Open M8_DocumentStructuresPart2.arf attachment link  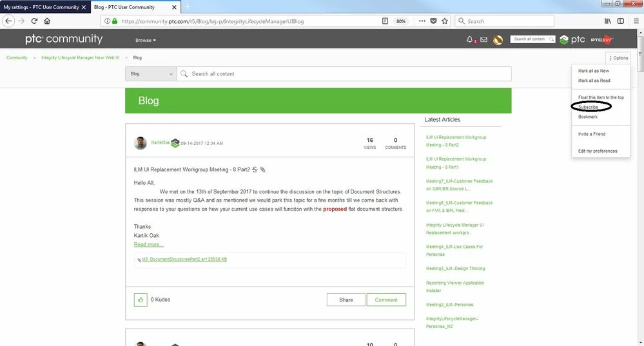coord(184,260)
